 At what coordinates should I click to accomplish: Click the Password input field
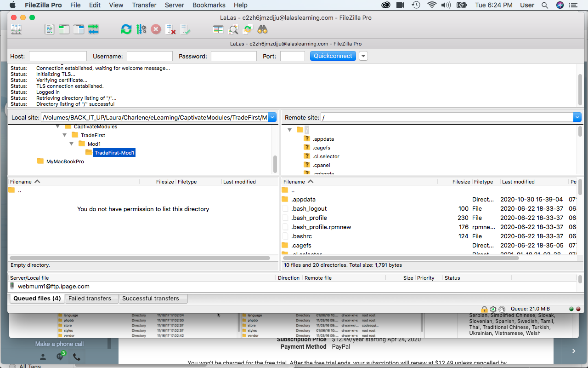click(x=234, y=56)
